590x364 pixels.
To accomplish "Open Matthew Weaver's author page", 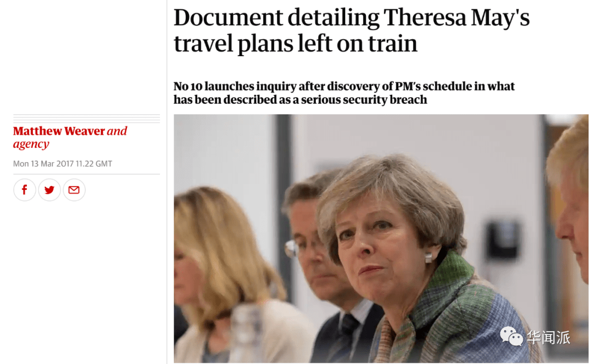I will (x=59, y=131).
